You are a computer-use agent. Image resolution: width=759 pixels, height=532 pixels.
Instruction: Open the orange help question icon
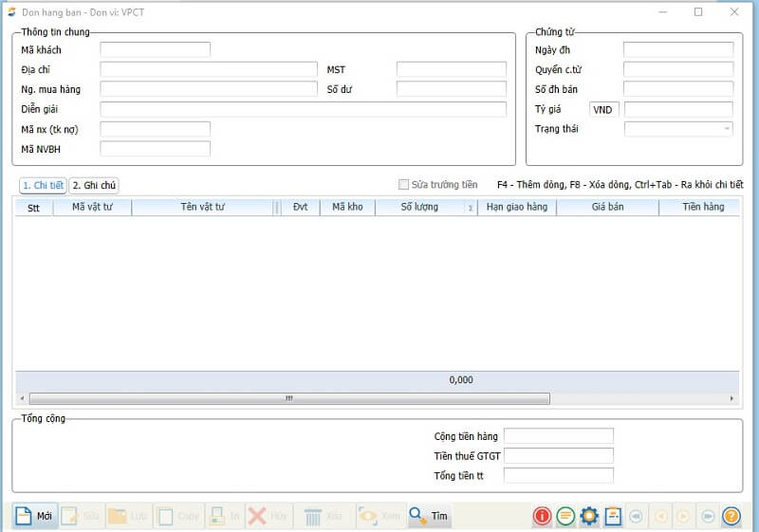(731, 516)
